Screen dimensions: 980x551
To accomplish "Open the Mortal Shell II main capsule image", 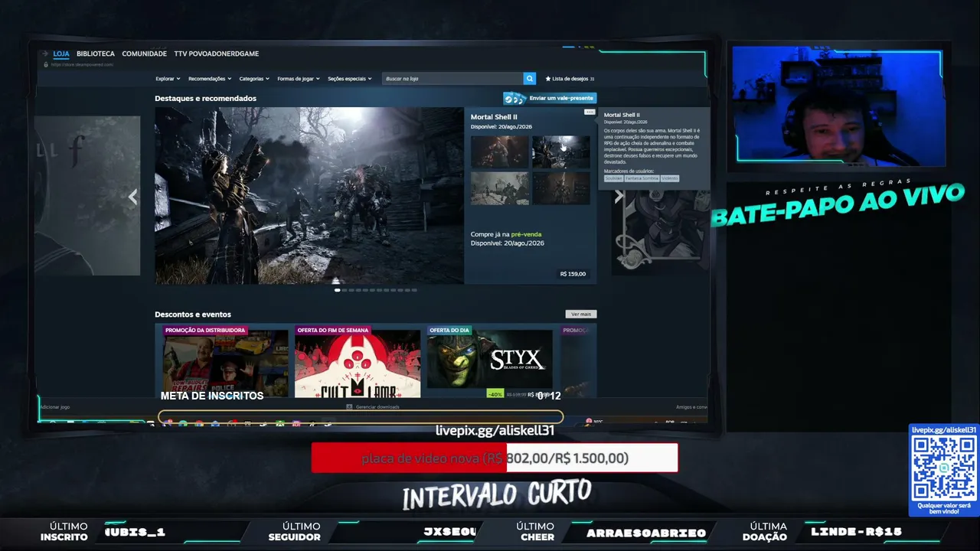I will coord(309,196).
